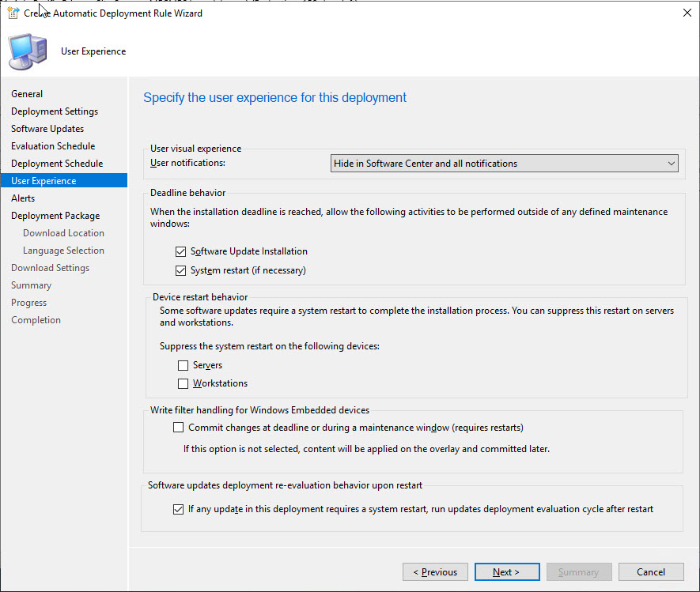Open Deployment Package step
The image size is (700, 592).
pyautogui.click(x=55, y=216)
